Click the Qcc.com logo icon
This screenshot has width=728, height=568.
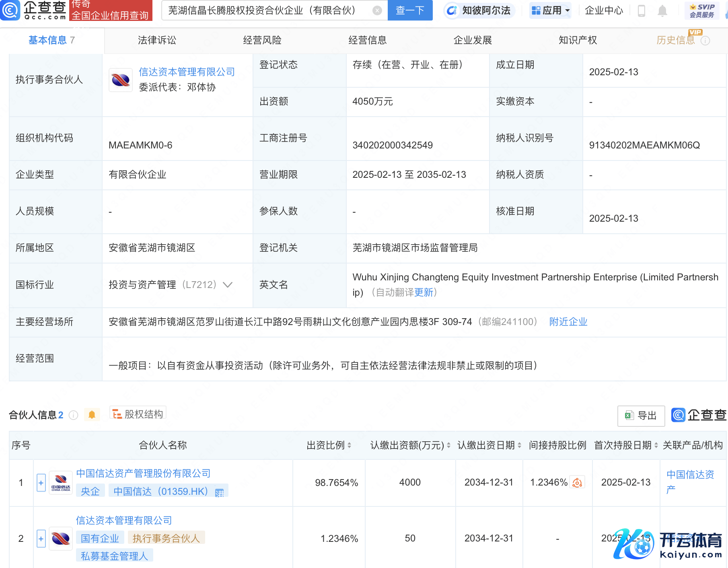[x=10, y=10]
